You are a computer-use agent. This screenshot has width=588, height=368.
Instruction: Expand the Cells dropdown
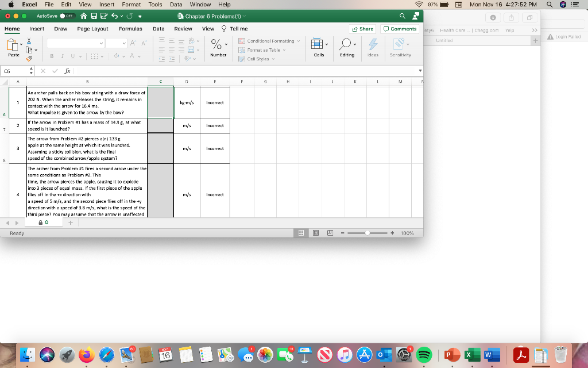pyautogui.click(x=327, y=44)
